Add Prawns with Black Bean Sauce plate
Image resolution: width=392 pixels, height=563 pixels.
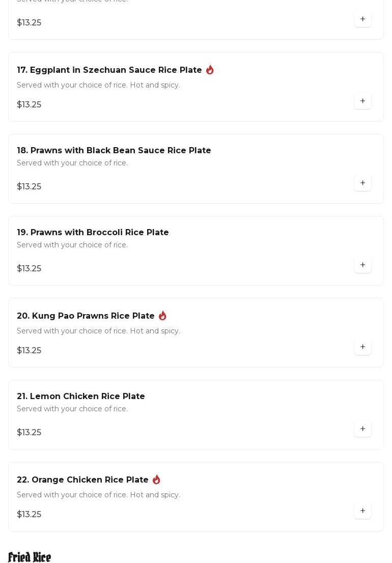[362, 183]
